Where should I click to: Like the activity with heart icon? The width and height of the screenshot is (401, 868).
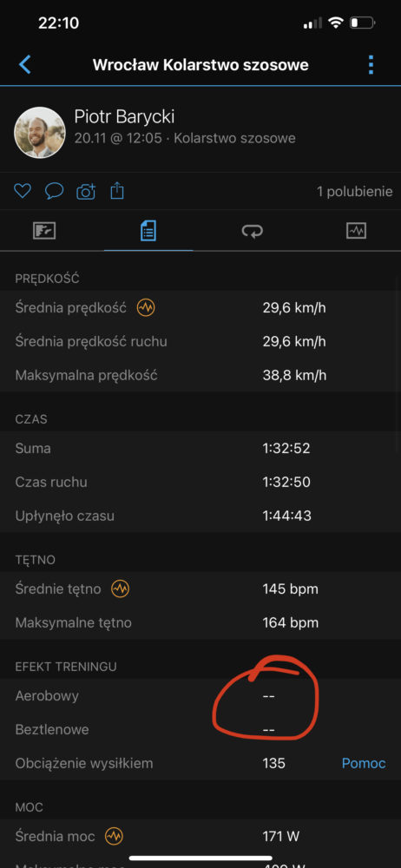point(23,192)
